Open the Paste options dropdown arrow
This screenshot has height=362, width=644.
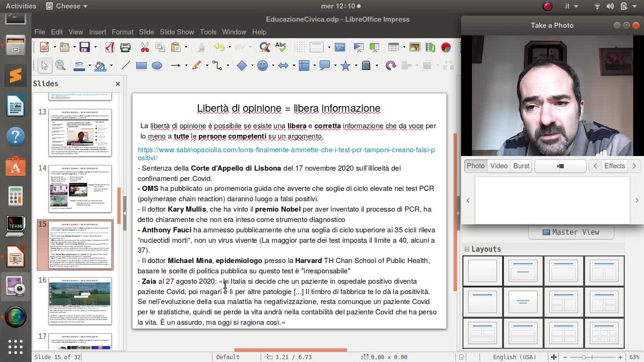click(x=186, y=47)
